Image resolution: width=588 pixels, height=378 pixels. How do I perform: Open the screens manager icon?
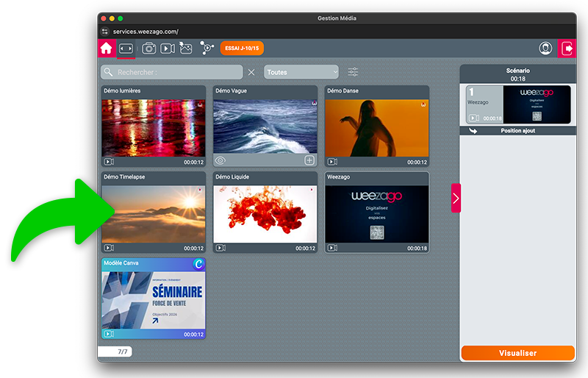click(x=126, y=49)
